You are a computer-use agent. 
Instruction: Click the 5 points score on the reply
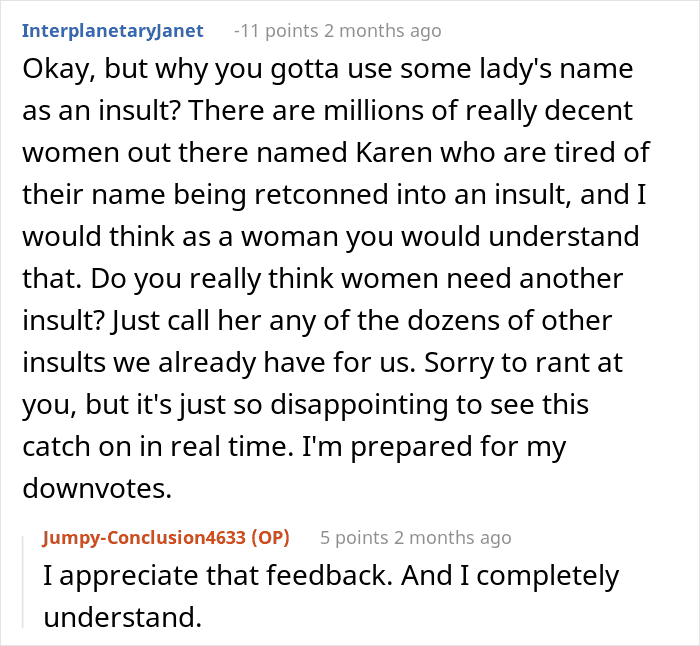354,538
